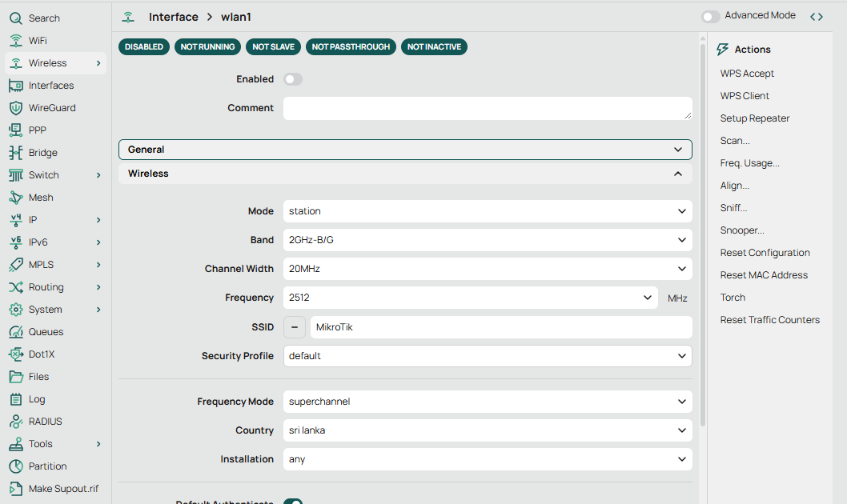847x504 pixels.
Task: Toggle the Default Authenticate switch
Action: pyautogui.click(x=293, y=502)
